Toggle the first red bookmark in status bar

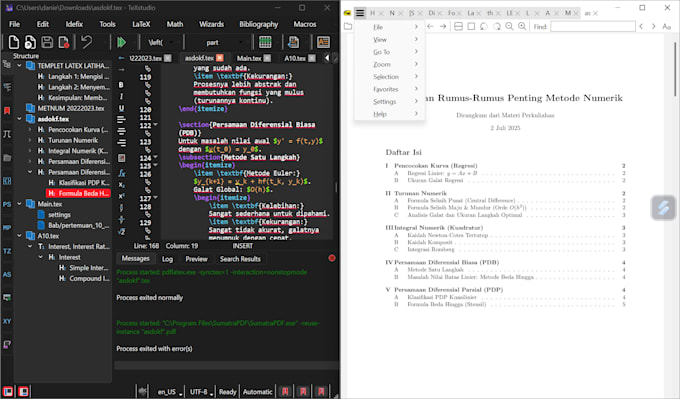pyautogui.click(x=285, y=392)
